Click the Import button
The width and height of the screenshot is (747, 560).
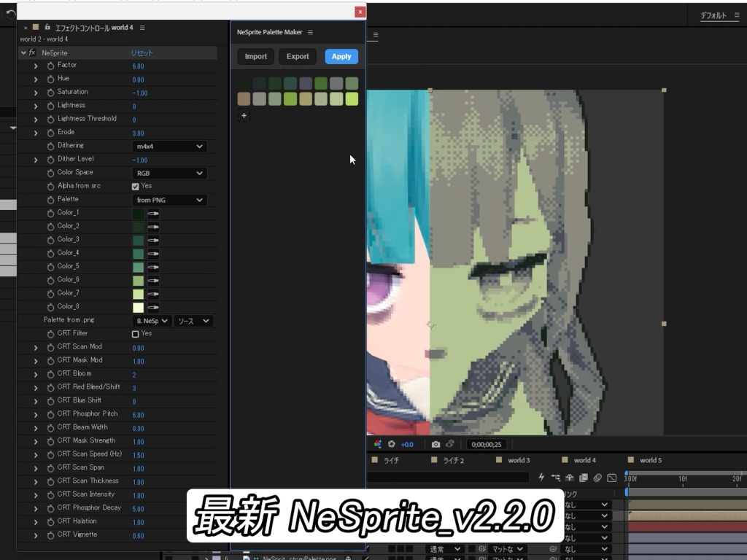pyautogui.click(x=256, y=56)
